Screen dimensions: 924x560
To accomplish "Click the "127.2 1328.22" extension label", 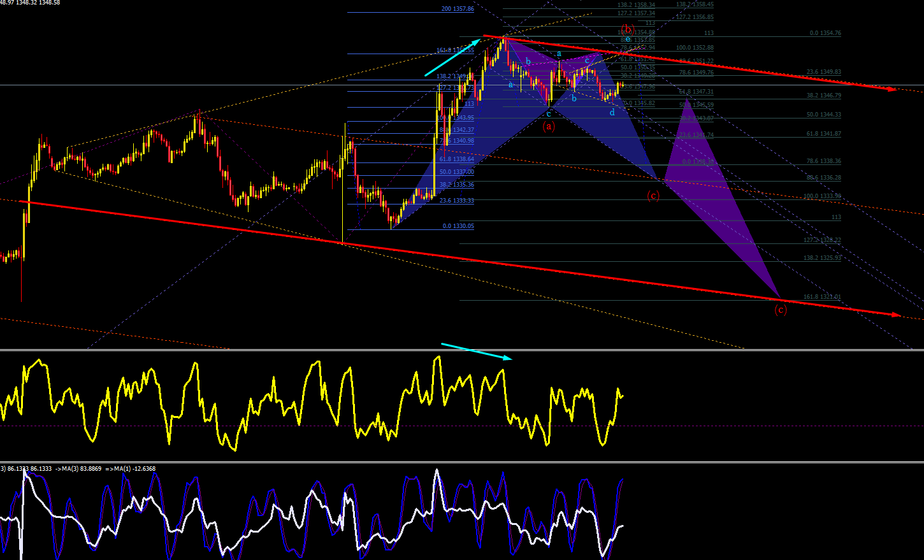I will tap(822, 240).
